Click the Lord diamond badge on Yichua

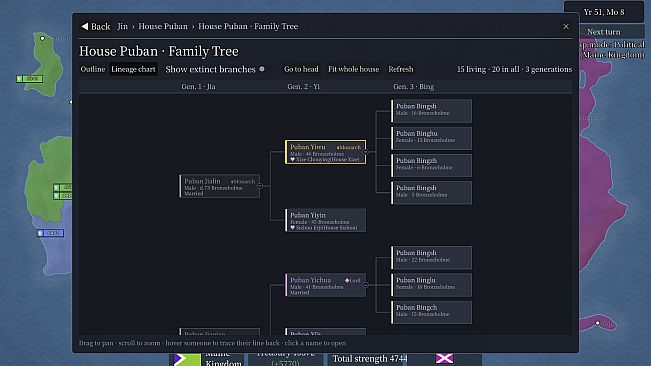tap(352, 281)
